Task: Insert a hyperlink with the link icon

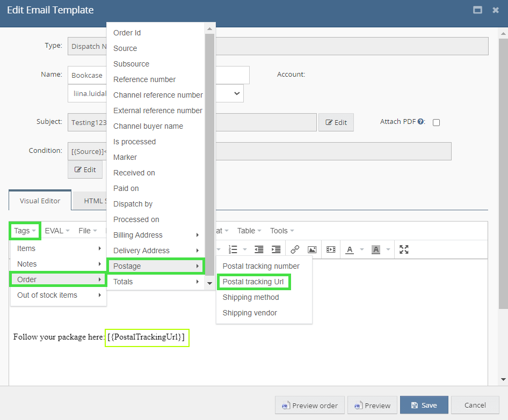Action: (x=295, y=249)
